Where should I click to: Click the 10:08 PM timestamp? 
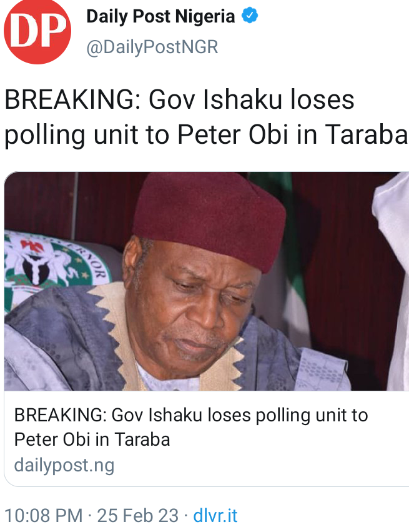(x=44, y=516)
